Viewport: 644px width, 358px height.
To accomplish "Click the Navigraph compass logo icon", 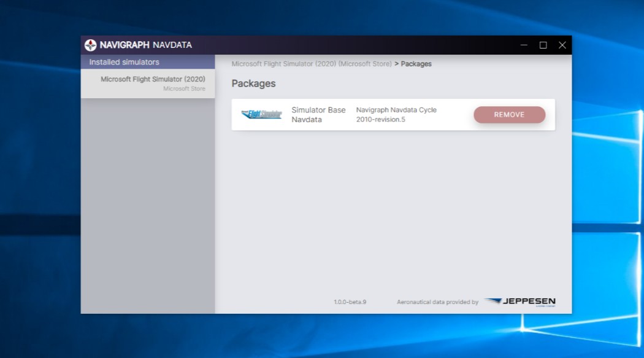I will click(90, 45).
